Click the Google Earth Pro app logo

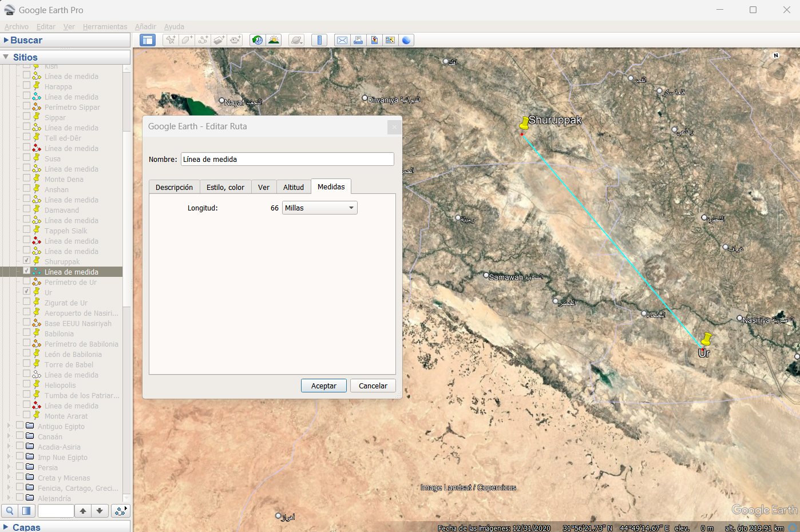click(9, 10)
